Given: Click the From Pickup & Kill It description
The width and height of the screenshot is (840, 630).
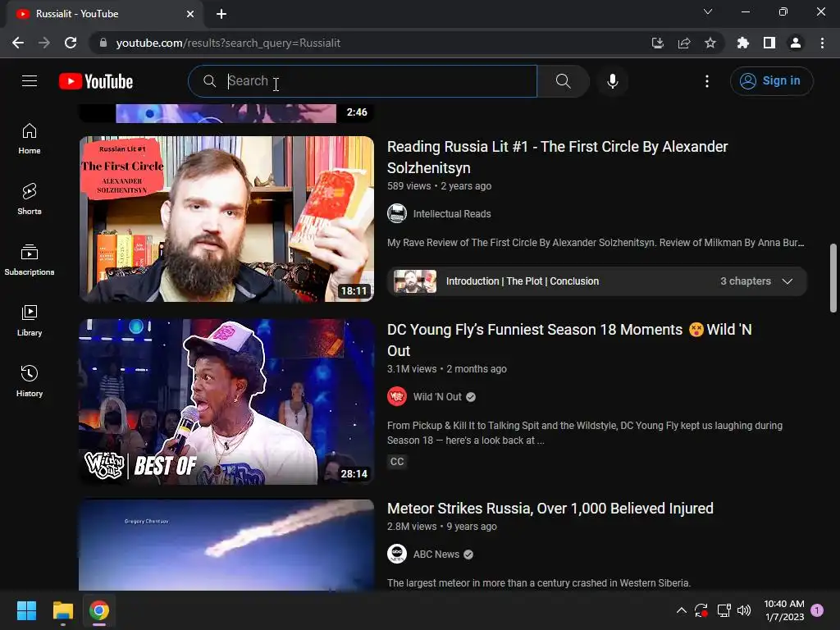Looking at the screenshot, I should 585,433.
